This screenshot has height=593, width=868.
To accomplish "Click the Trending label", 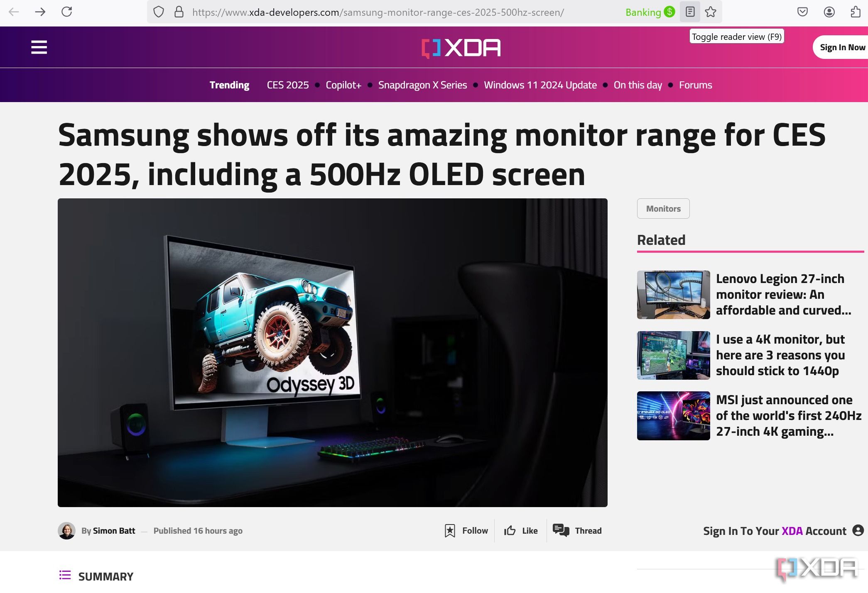I will [229, 85].
